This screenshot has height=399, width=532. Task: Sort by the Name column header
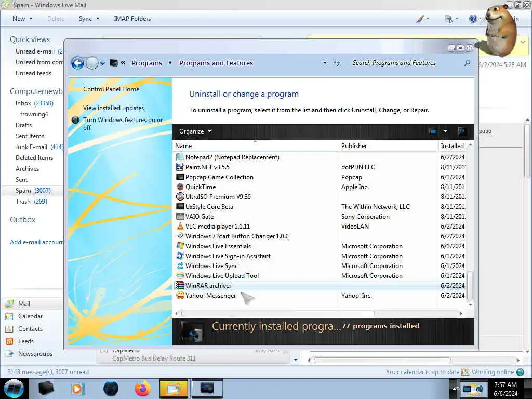[256, 146]
